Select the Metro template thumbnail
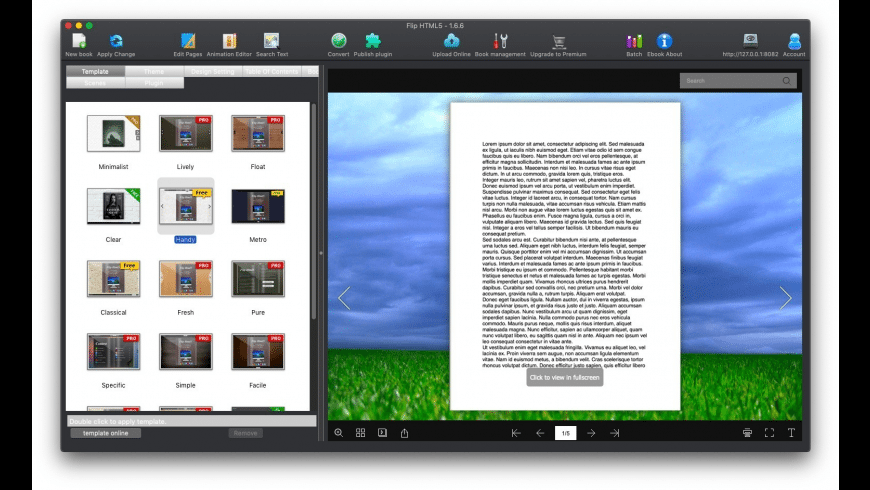The image size is (870, 490). coord(258,206)
